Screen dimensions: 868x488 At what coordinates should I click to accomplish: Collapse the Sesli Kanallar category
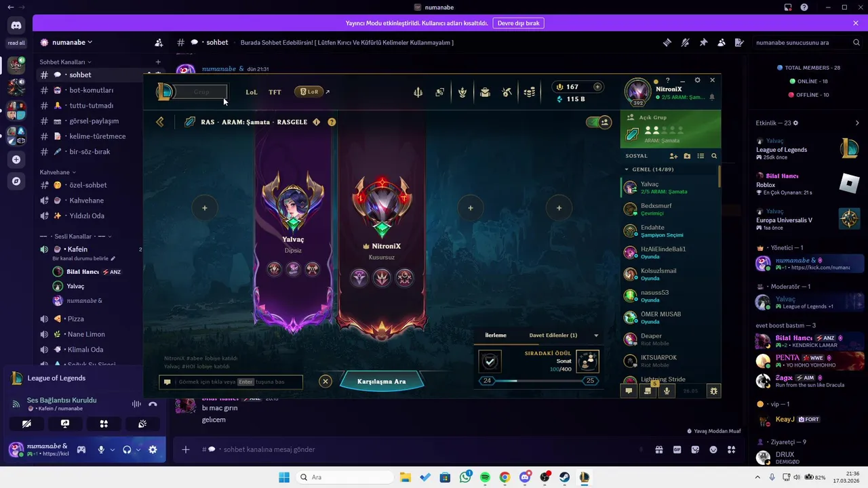[77, 237]
